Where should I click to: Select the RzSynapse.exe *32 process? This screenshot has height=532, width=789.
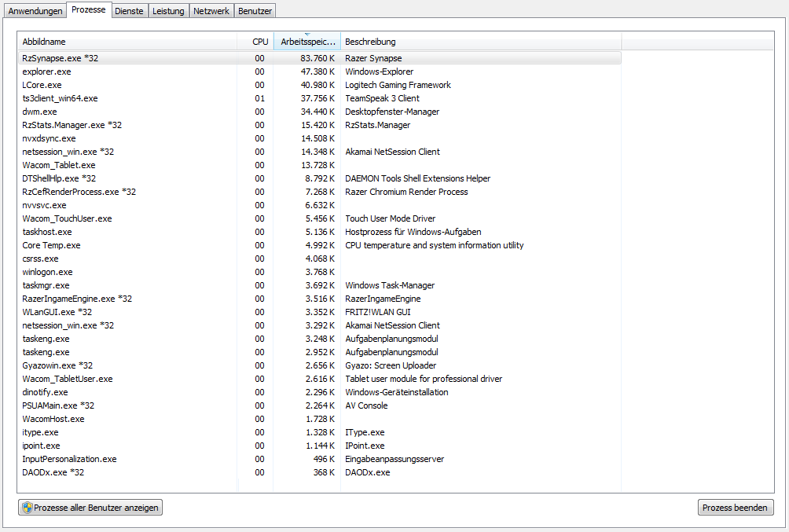320,58
